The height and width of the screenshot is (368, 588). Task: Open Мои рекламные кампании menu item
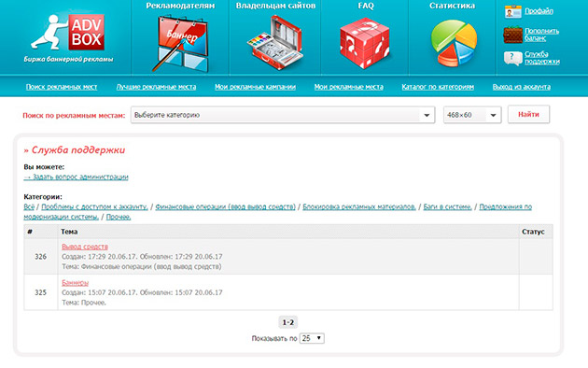(x=255, y=87)
